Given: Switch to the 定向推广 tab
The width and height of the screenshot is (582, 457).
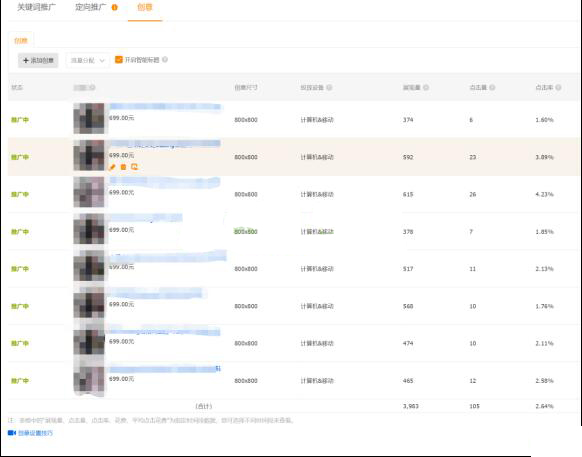Looking at the screenshot, I should 91,7.
